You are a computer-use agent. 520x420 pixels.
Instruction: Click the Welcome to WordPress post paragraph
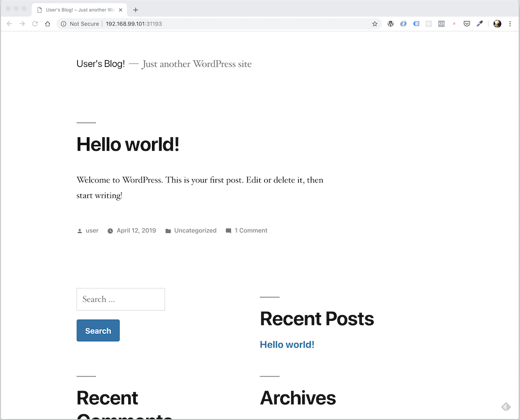pyautogui.click(x=200, y=188)
